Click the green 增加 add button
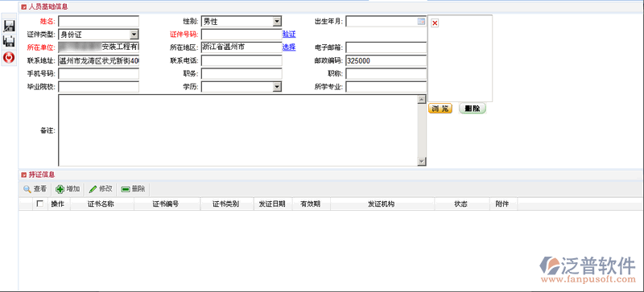The height and width of the screenshot is (292, 644). pyautogui.click(x=68, y=189)
